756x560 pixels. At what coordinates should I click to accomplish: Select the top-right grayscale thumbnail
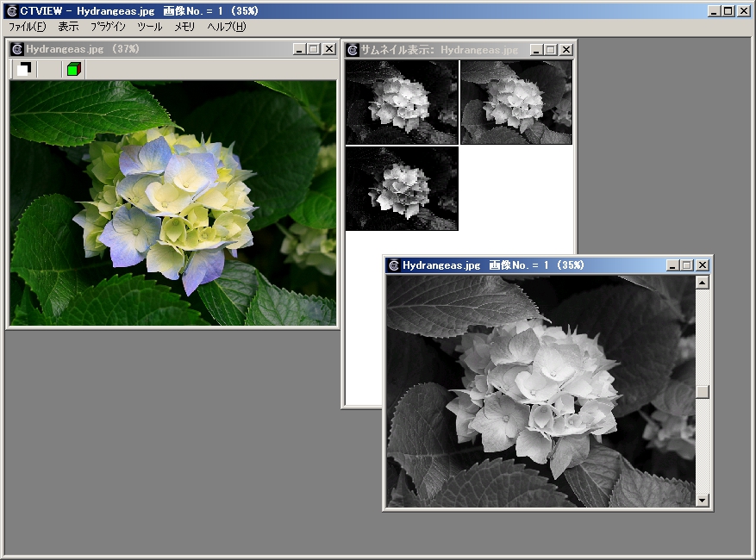point(515,103)
